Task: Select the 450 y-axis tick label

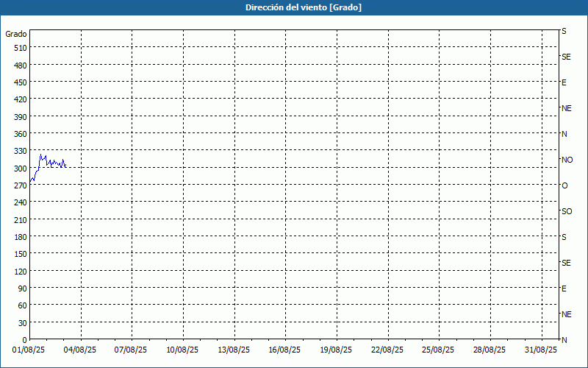Action: tap(21, 82)
